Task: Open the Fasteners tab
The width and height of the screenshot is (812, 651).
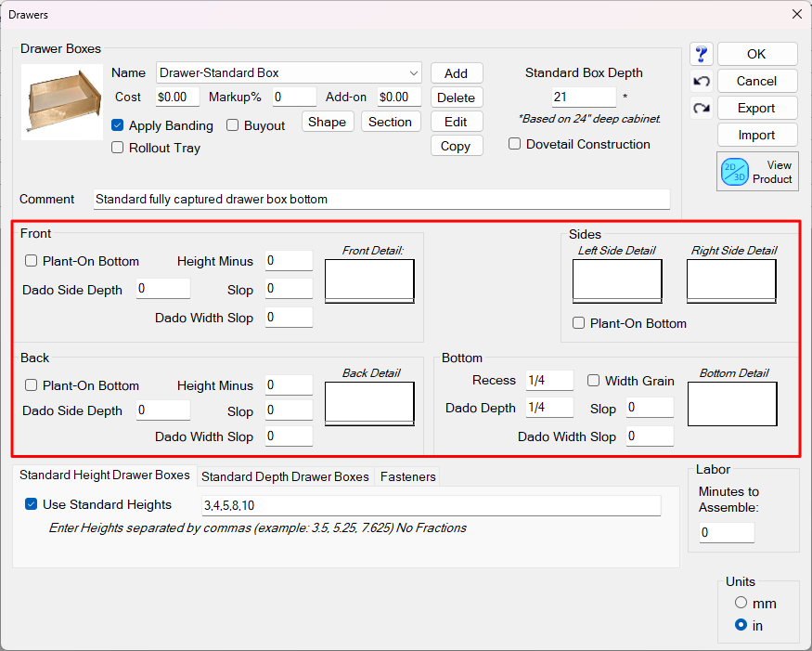Action: click(407, 476)
